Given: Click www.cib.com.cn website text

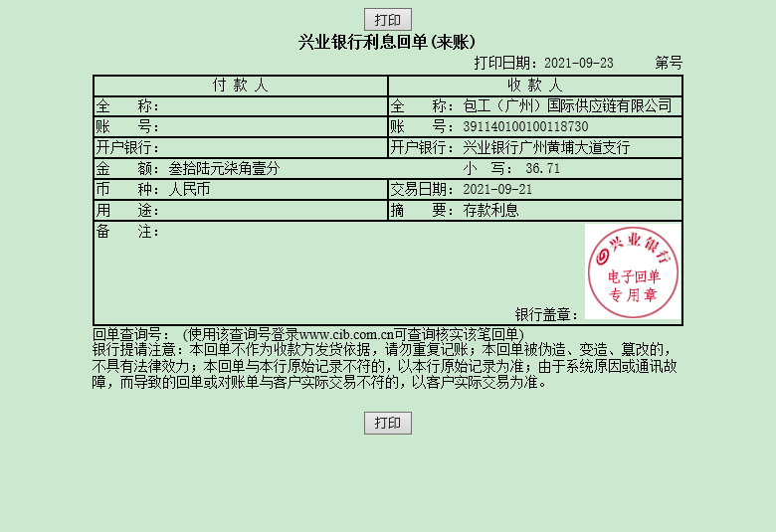Looking at the screenshot, I should (x=346, y=334).
